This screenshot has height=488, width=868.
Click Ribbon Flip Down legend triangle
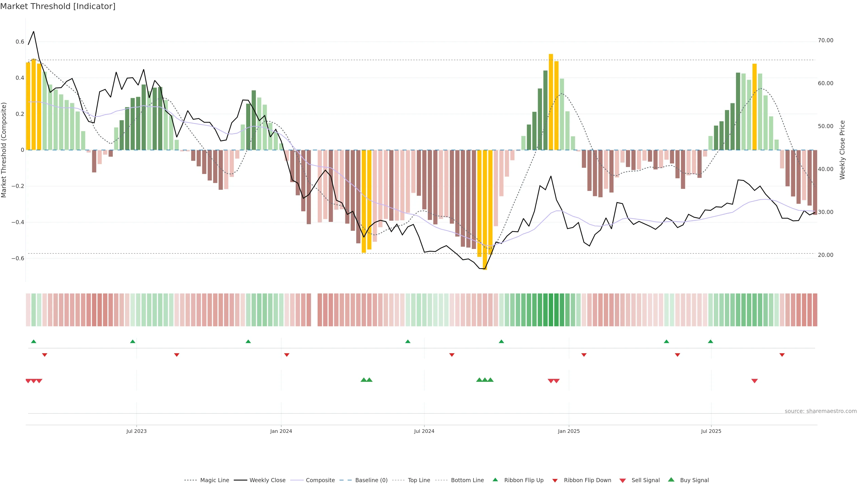tap(555, 480)
